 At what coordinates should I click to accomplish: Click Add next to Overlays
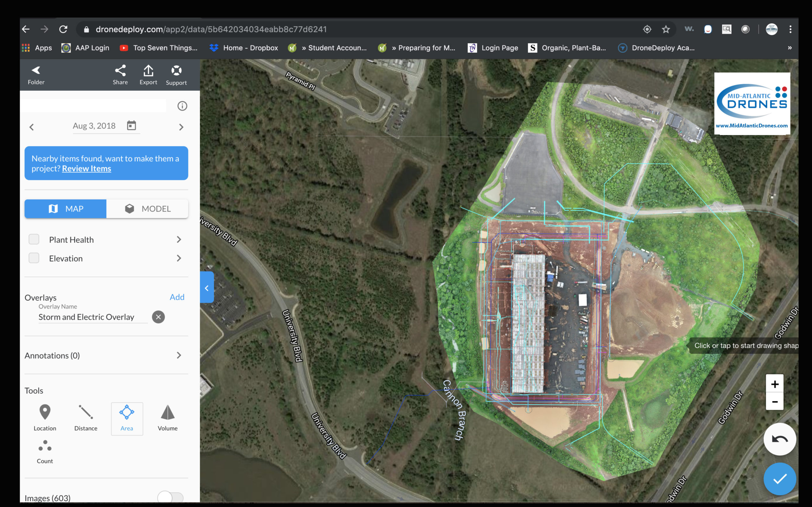coord(177,297)
